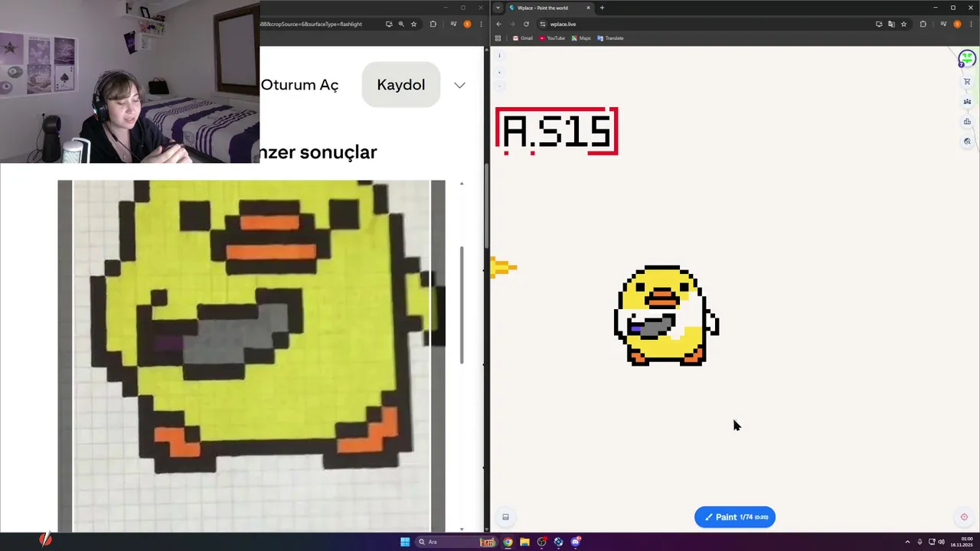
Task: Open the Windows Start menu
Action: 405,542
